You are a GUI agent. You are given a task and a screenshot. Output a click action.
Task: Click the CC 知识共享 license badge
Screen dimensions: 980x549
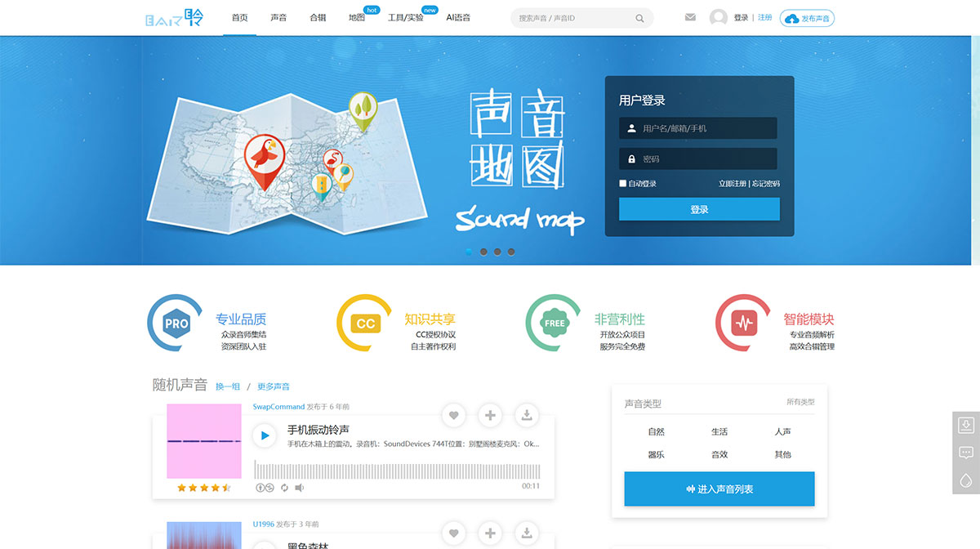[x=363, y=322]
